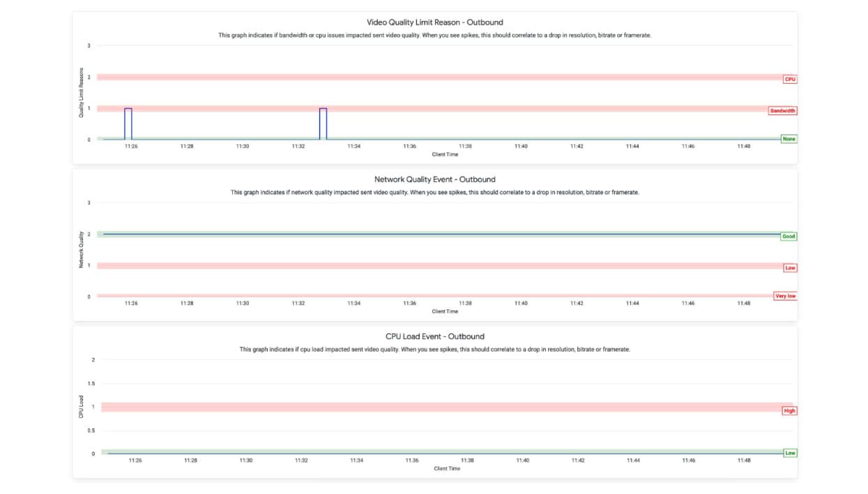The width and height of the screenshot is (868, 494).
Task: Click the 11:48 tick in the Video Quality Limit chart
Action: [744, 147]
